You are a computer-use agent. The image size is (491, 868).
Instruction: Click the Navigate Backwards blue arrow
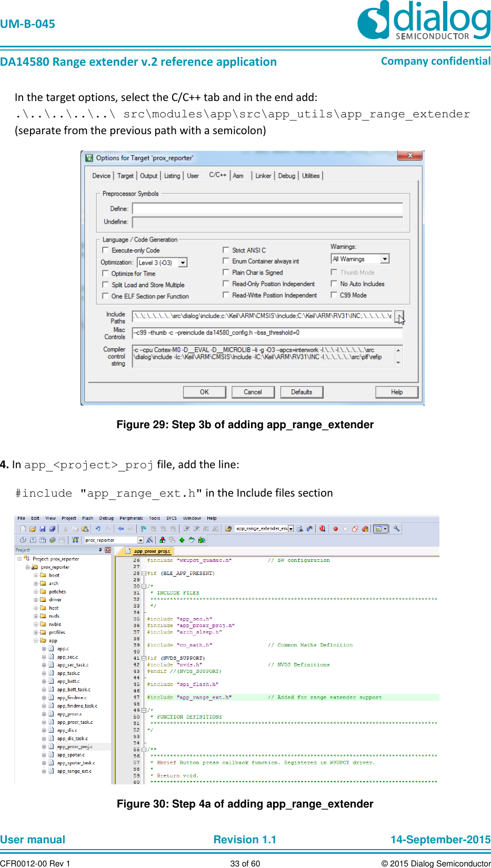121,529
